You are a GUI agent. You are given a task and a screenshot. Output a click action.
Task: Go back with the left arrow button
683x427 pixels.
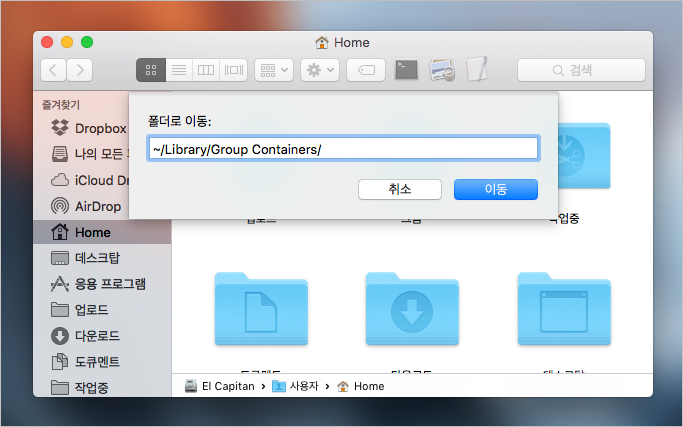coord(53,70)
